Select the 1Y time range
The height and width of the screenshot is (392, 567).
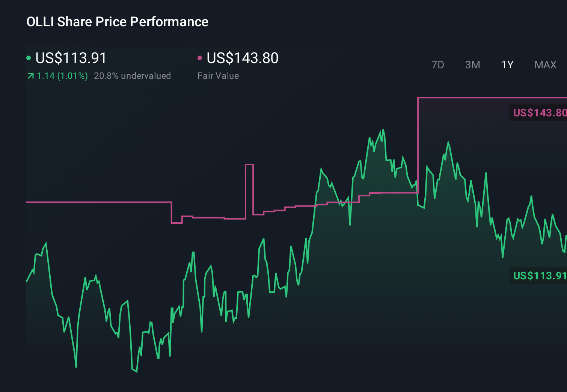507,65
